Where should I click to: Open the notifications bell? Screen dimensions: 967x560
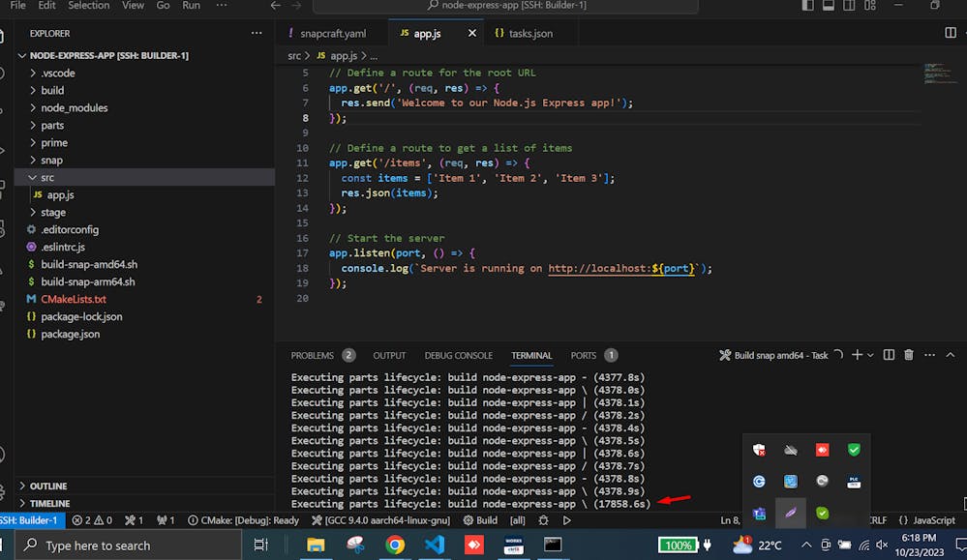coord(959,519)
